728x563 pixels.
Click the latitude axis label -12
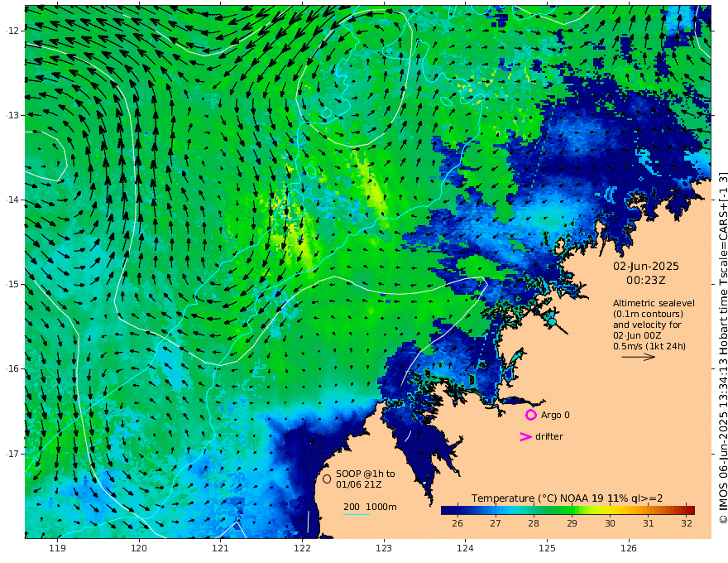coord(11,31)
